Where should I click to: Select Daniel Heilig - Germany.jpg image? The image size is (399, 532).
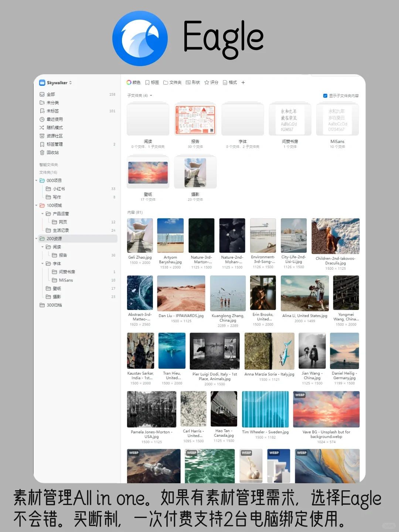(344, 351)
